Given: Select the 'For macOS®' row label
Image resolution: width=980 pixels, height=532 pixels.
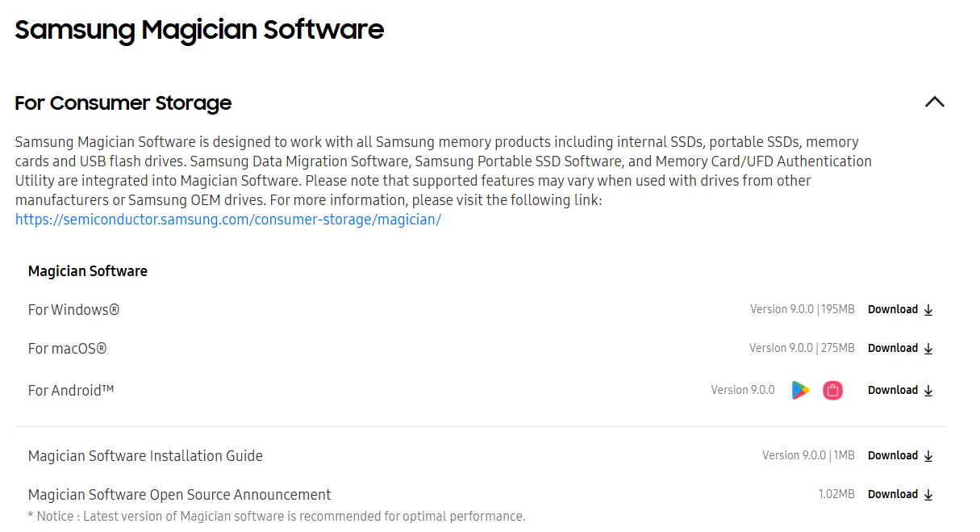Looking at the screenshot, I should click(67, 349).
